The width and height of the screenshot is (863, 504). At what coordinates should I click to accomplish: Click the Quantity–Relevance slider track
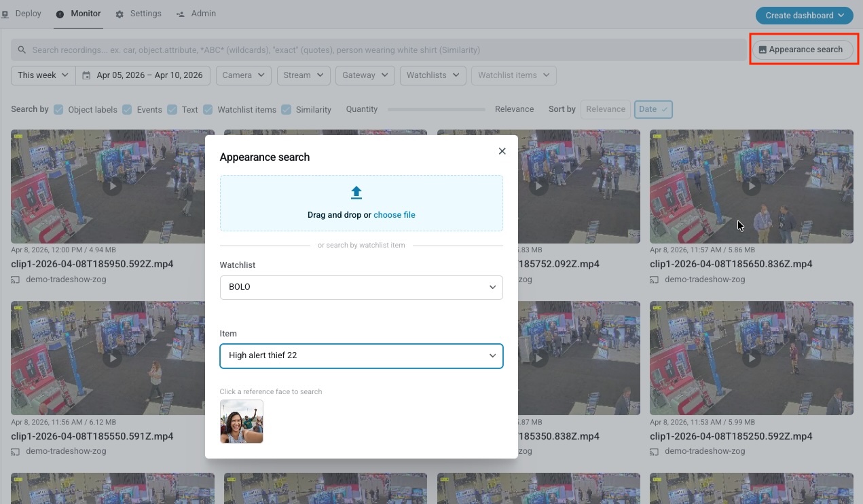pos(437,109)
